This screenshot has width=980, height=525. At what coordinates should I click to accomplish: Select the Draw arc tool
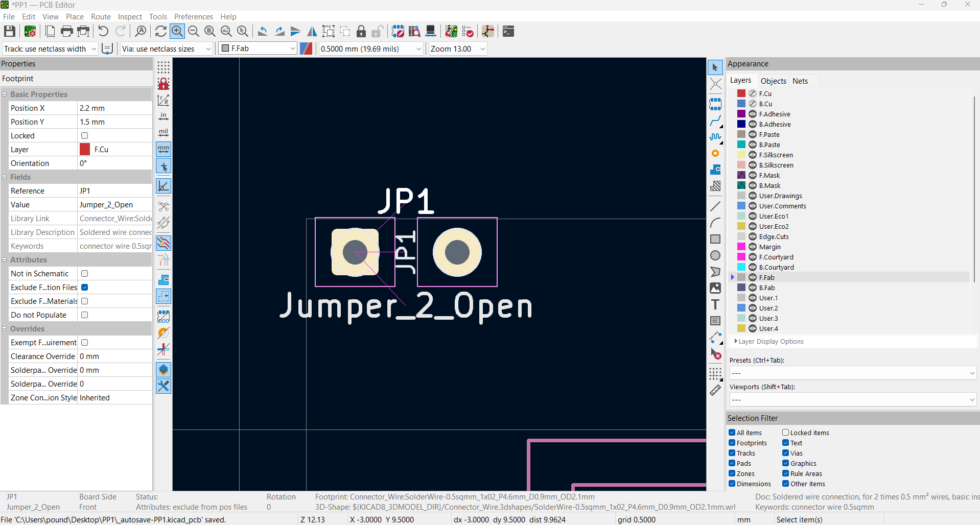click(x=715, y=223)
